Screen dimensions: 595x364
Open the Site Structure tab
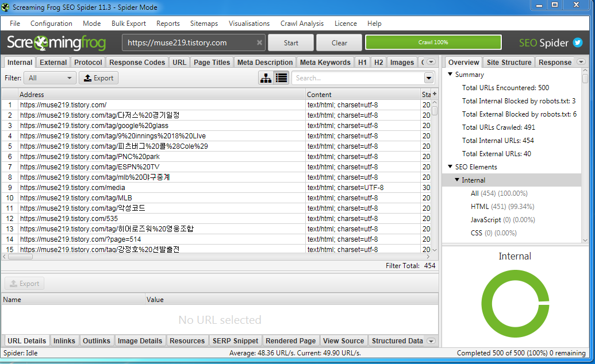point(509,62)
